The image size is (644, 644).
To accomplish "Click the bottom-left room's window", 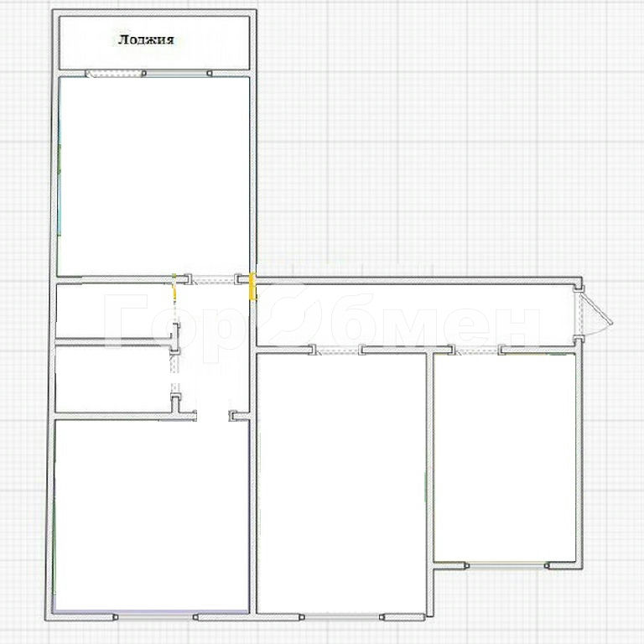I will 155,617.
